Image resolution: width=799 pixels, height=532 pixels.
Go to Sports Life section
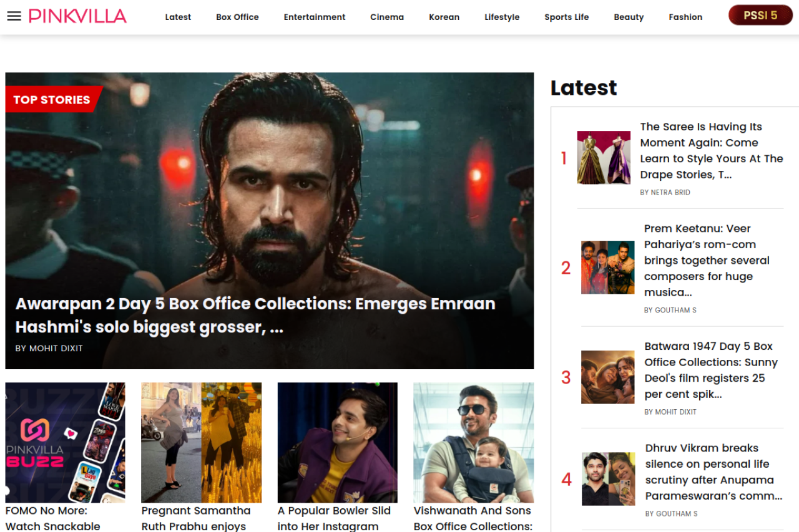566,17
